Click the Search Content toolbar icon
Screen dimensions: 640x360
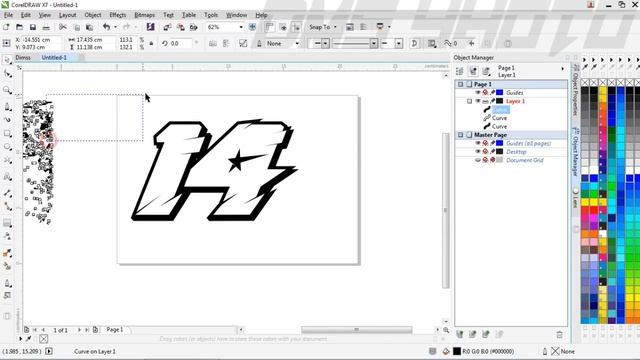tap(150, 27)
